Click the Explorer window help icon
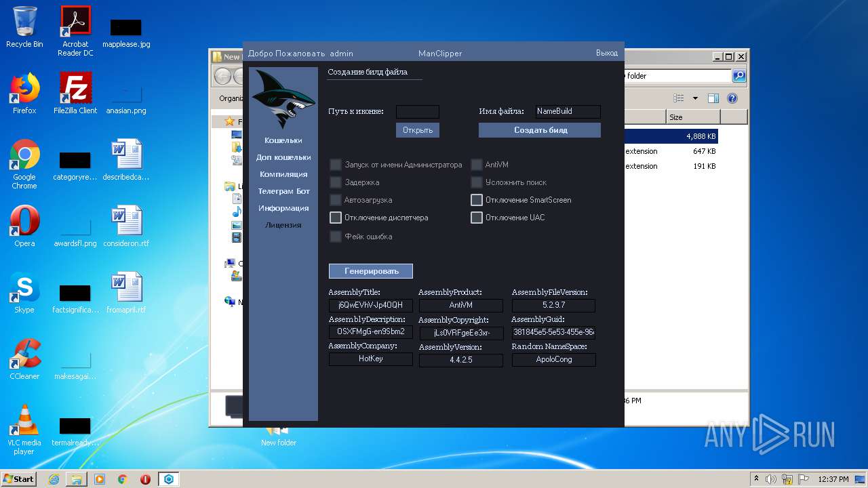The image size is (868, 488). tap(732, 98)
